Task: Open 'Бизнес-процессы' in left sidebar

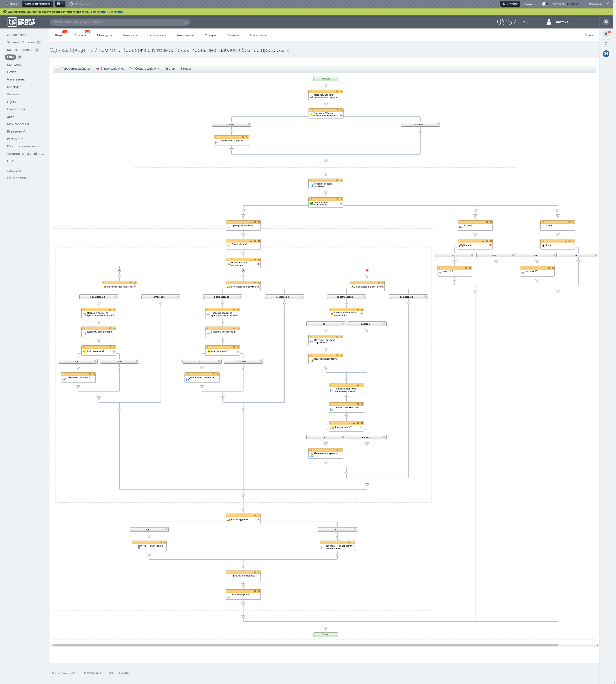Action: coord(20,50)
